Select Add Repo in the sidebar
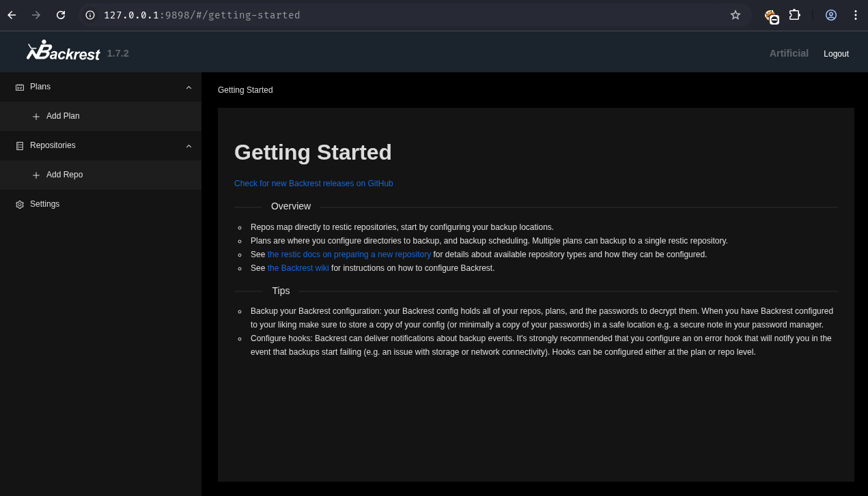The image size is (868, 496). pyautogui.click(x=64, y=175)
